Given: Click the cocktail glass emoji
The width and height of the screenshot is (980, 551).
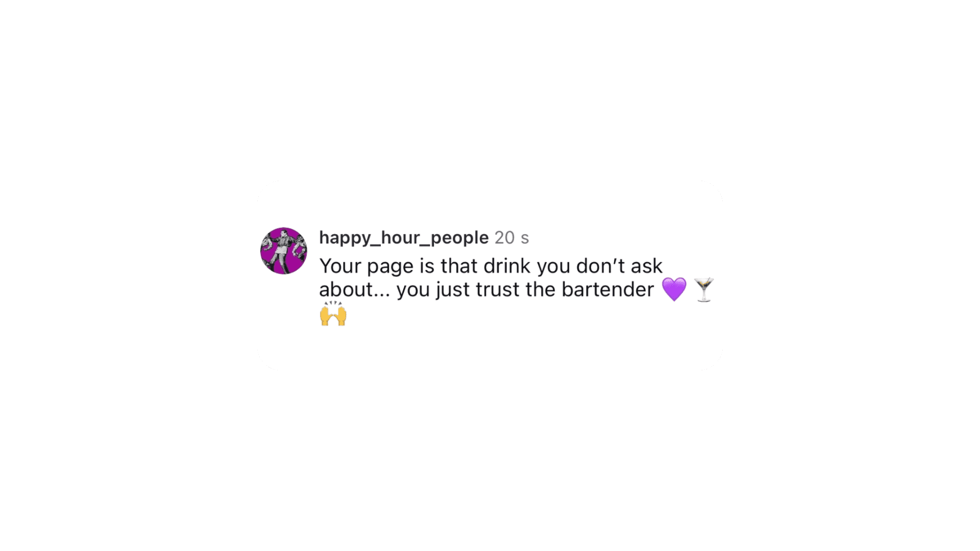Looking at the screenshot, I should [x=704, y=290].
